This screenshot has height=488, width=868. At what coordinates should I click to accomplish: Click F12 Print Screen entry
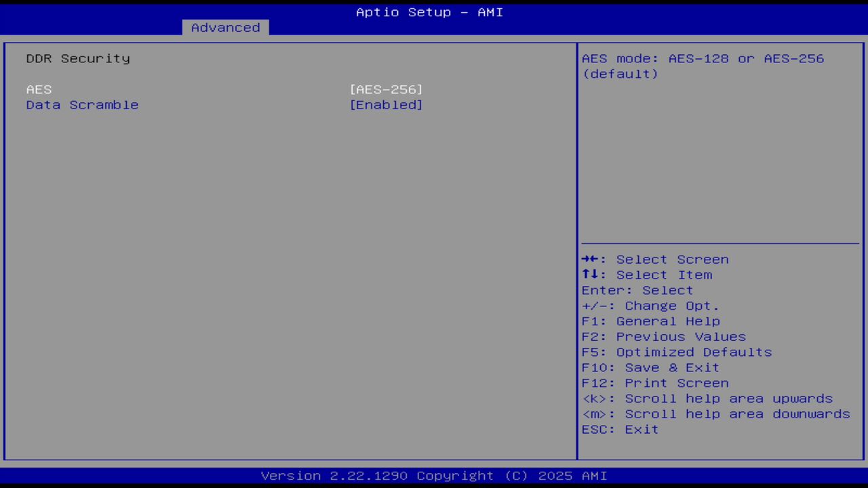[x=655, y=382]
